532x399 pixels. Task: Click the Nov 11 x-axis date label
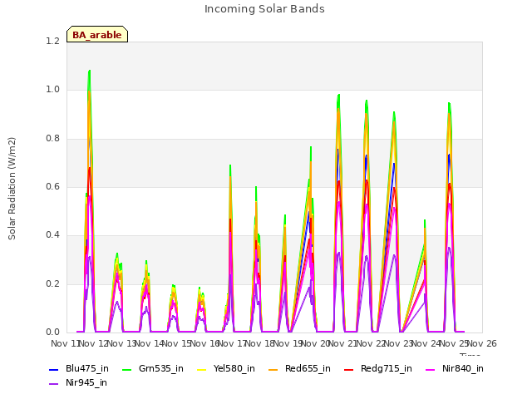click(65, 343)
